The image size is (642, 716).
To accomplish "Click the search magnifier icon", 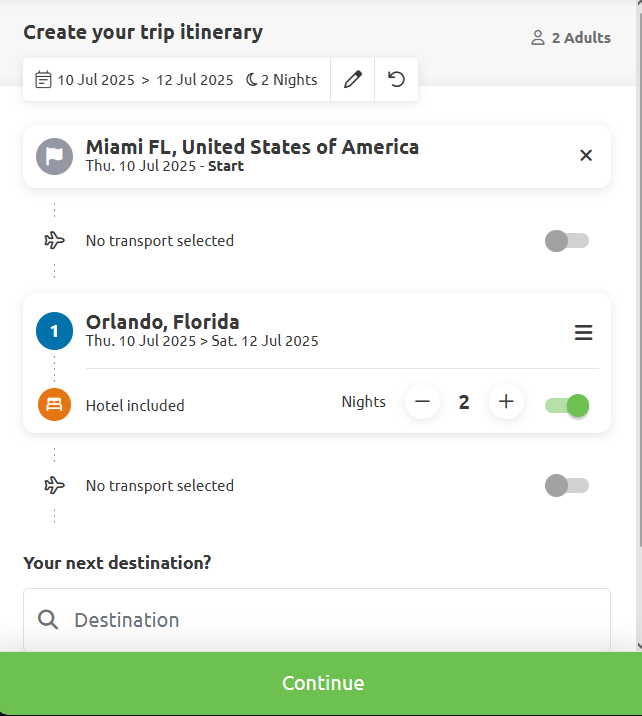I will click(48, 620).
